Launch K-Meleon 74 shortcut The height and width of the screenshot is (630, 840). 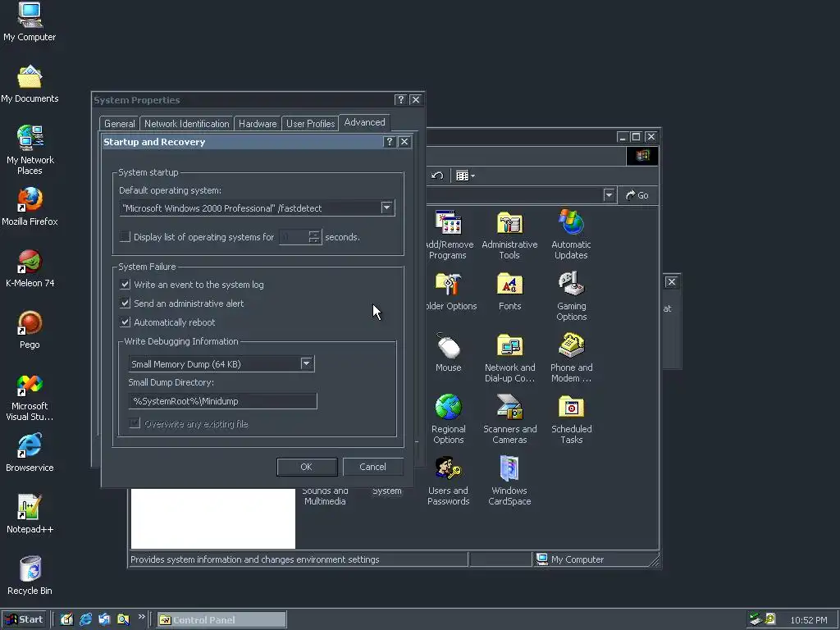(x=30, y=268)
